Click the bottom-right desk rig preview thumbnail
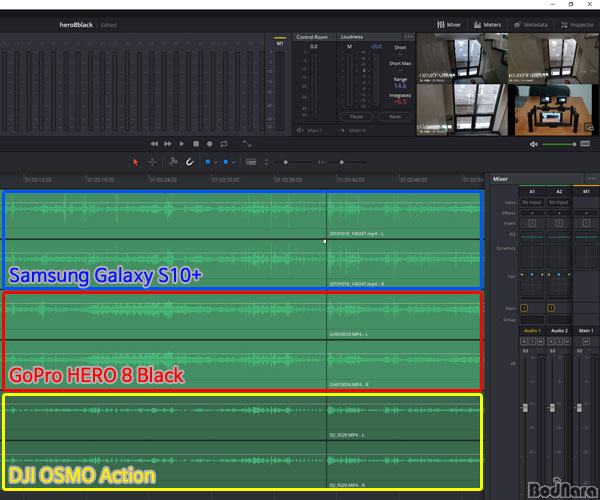The image size is (600, 500). (554, 110)
